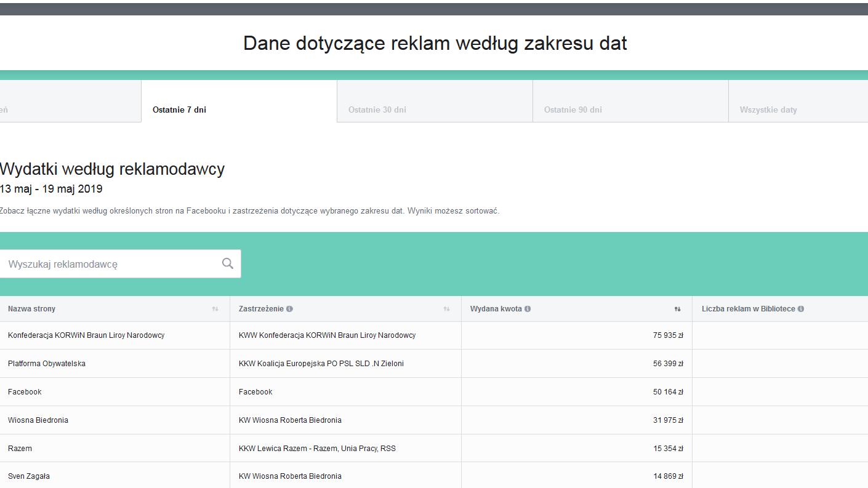
Task: Click the Nazwa strony column header
Action: [x=31, y=309]
